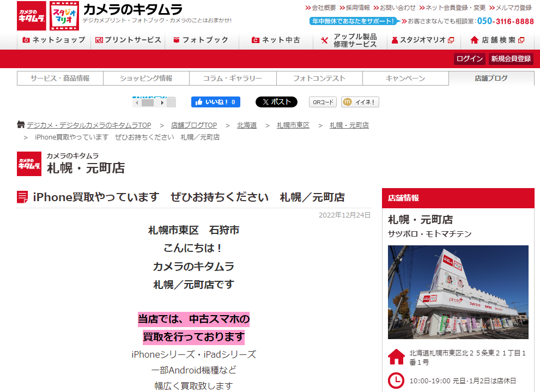Click the article icon beside iPhone買取 title
This screenshot has height=392, width=540.
pyautogui.click(x=23, y=197)
